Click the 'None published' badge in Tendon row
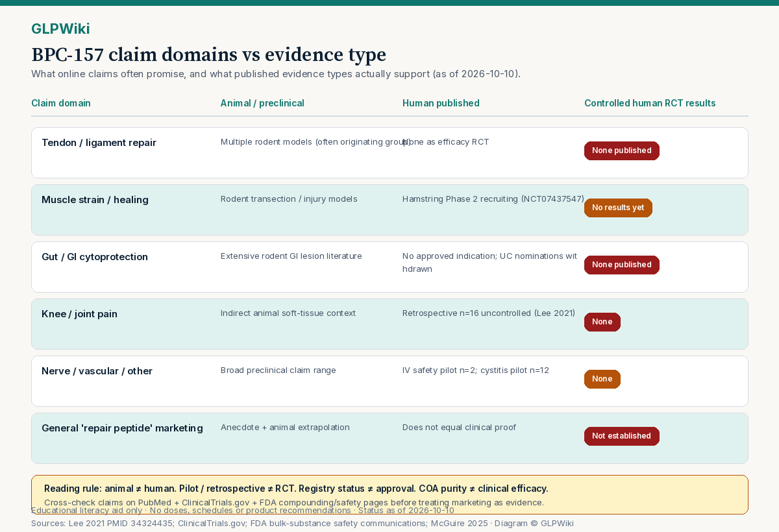Viewport: 779px width, 532px height. (x=622, y=151)
